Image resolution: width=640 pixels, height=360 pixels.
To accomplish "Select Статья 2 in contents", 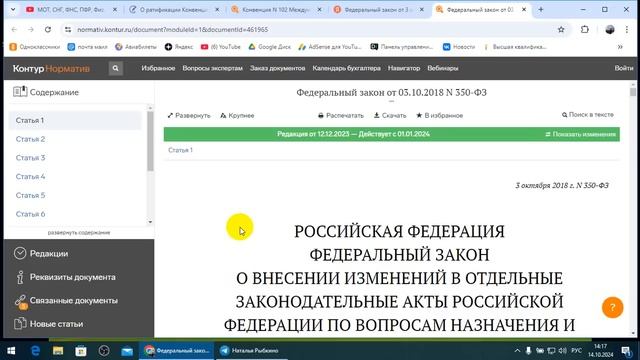I will click(30, 139).
